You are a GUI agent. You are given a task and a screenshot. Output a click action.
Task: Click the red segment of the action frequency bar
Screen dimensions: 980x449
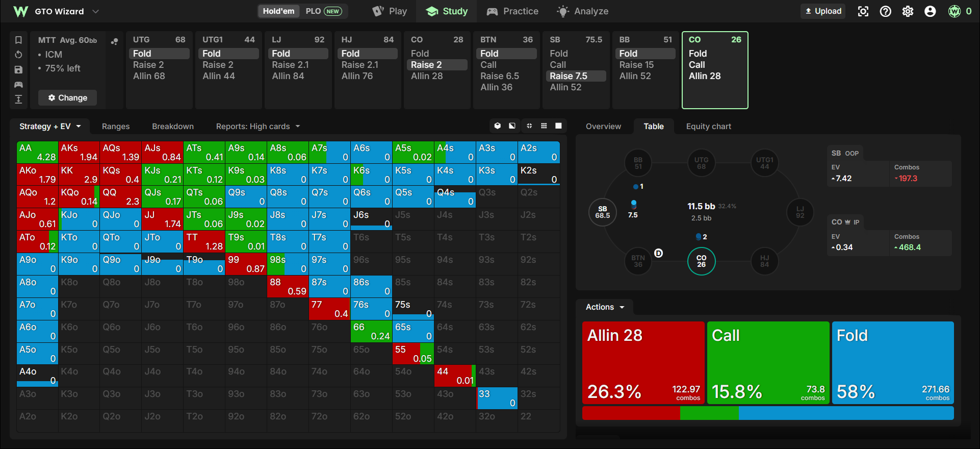click(631, 413)
